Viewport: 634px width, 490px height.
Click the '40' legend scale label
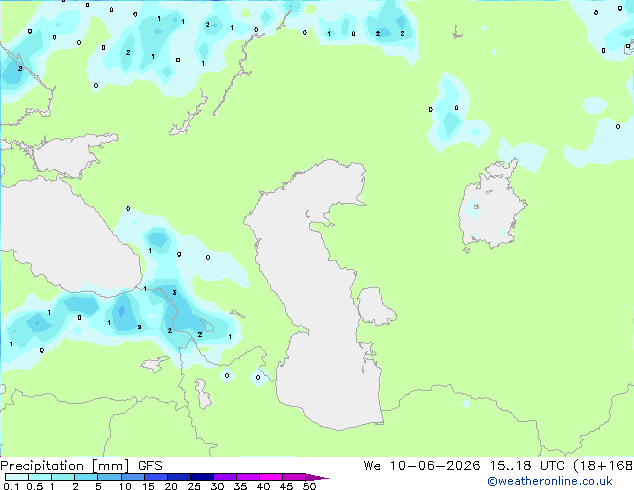coord(263,486)
